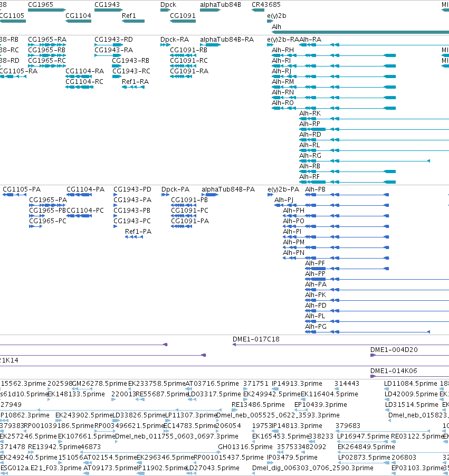This screenshot has width=449, height=476.
Task: Open the CG1104-PA protein label
Action: [x=85, y=189]
